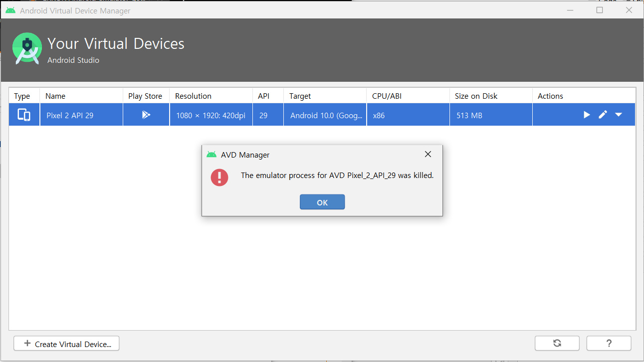Close the AVD Manager error dialog

(x=428, y=155)
